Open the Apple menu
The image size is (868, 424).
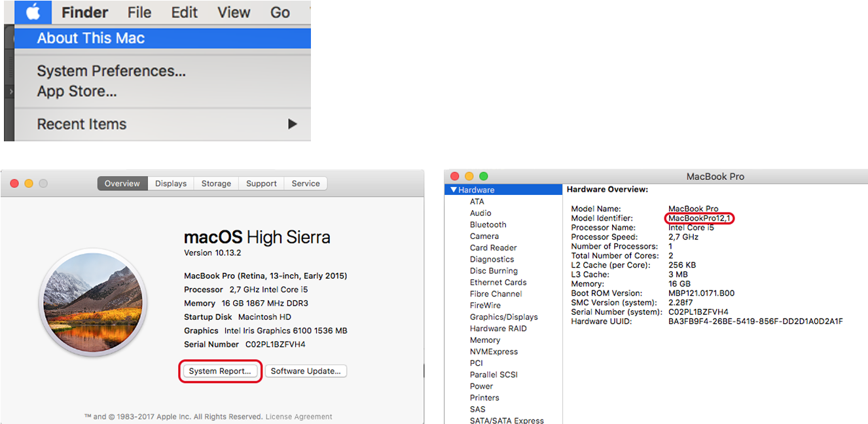32,12
